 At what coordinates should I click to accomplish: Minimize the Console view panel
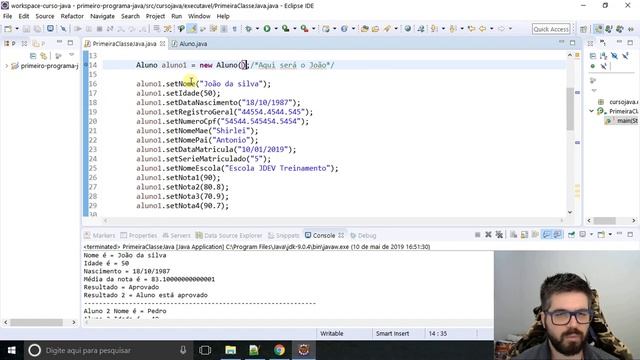[619, 234]
